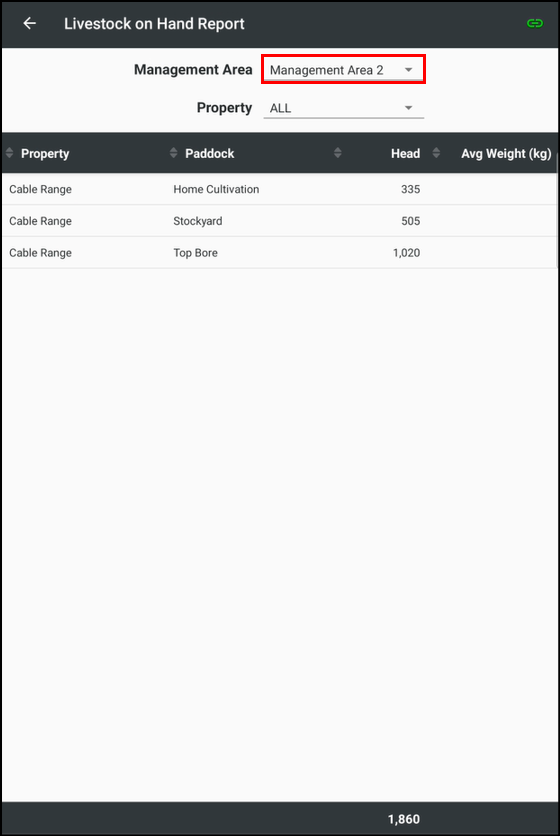The height and width of the screenshot is (836, 560).
Task: Click the 1,860 total in footer
Action: point(404,819)
